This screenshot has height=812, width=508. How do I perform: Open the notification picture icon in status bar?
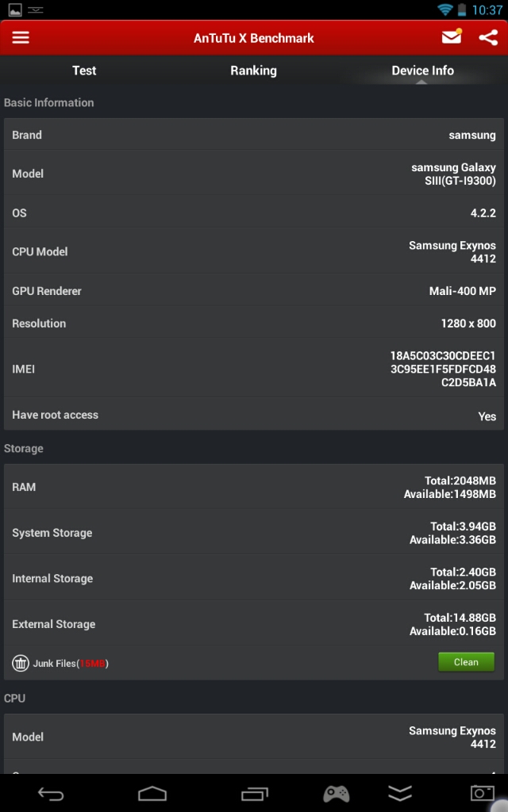coord(14,10)
